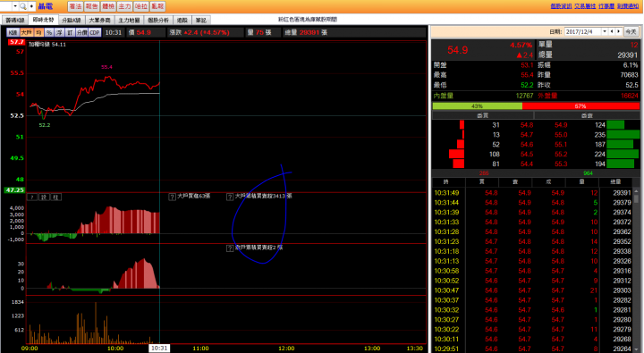Open the 哈拉 button

tap(141, 6)
